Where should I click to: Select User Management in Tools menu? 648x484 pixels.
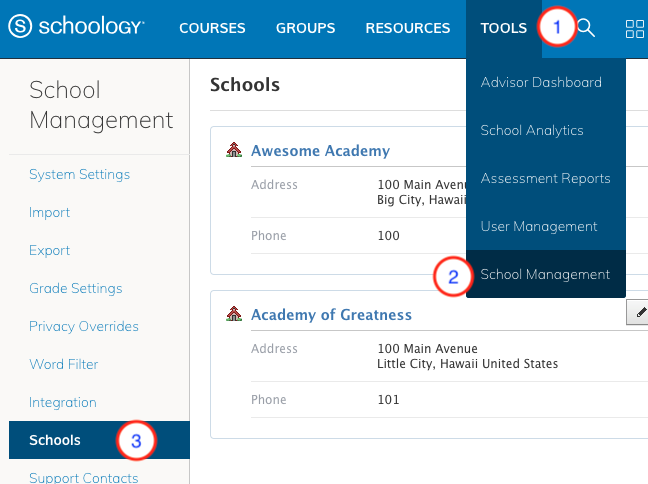coord(538,226)
